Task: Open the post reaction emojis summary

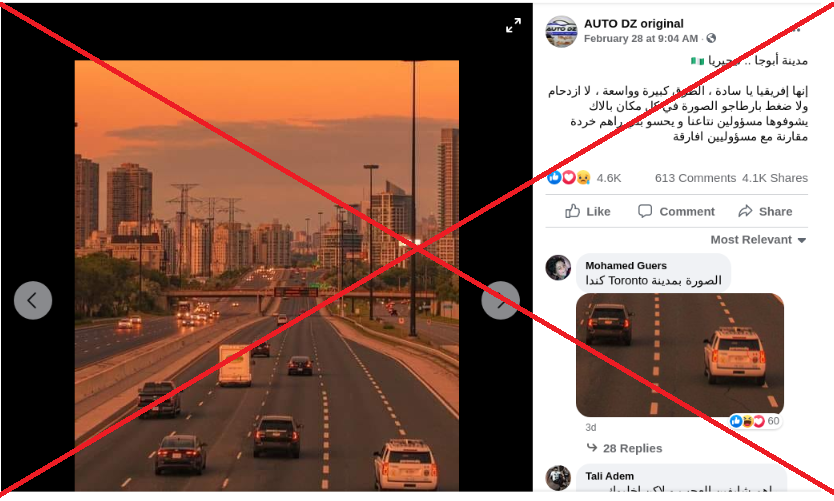Action: 569,178
